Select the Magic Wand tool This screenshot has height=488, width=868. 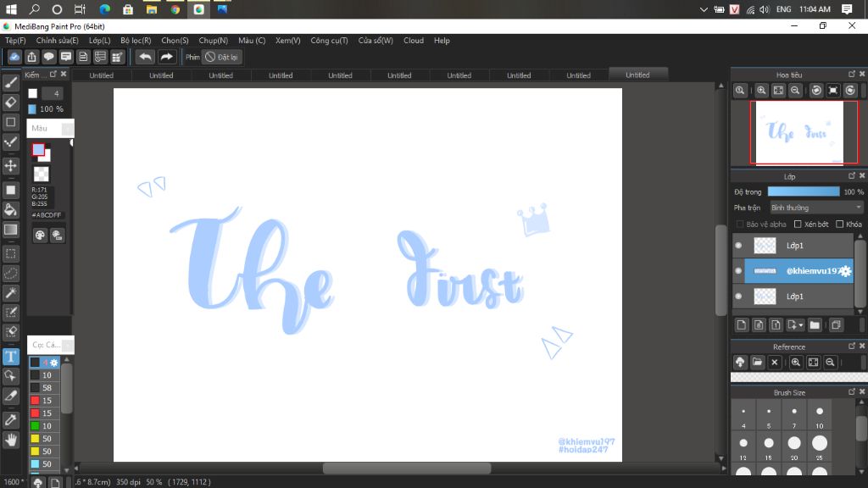10,292
